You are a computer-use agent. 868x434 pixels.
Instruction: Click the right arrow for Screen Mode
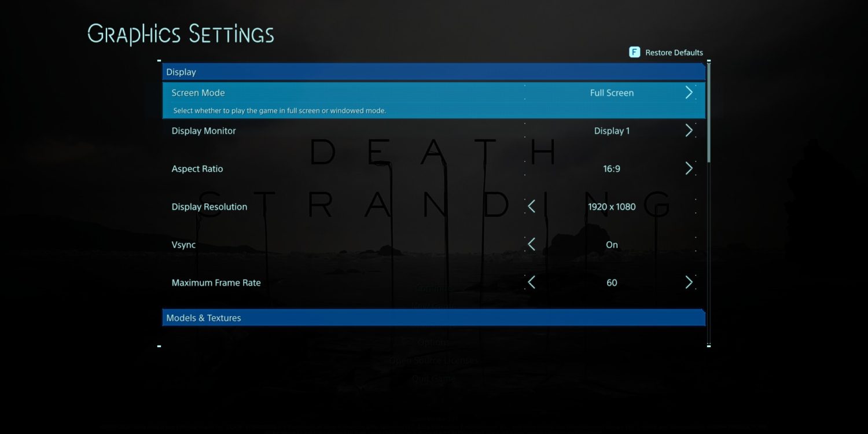(x=689, y=93)
